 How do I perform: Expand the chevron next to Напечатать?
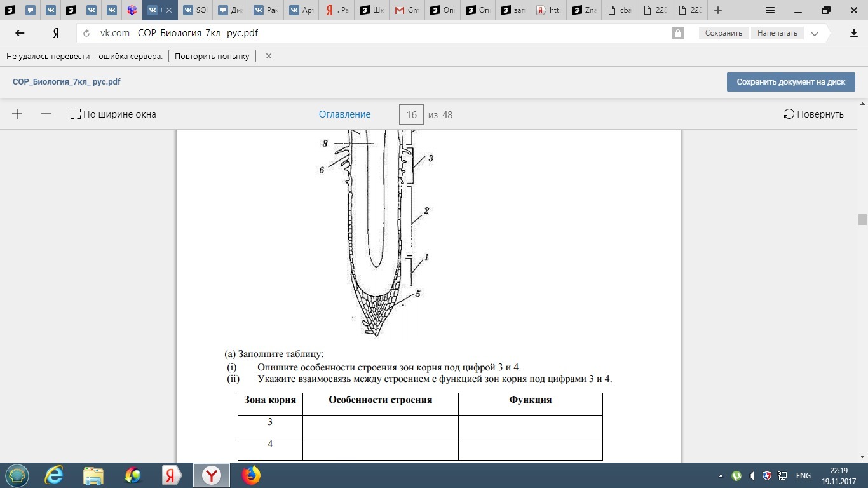click(x=815, y=33)
